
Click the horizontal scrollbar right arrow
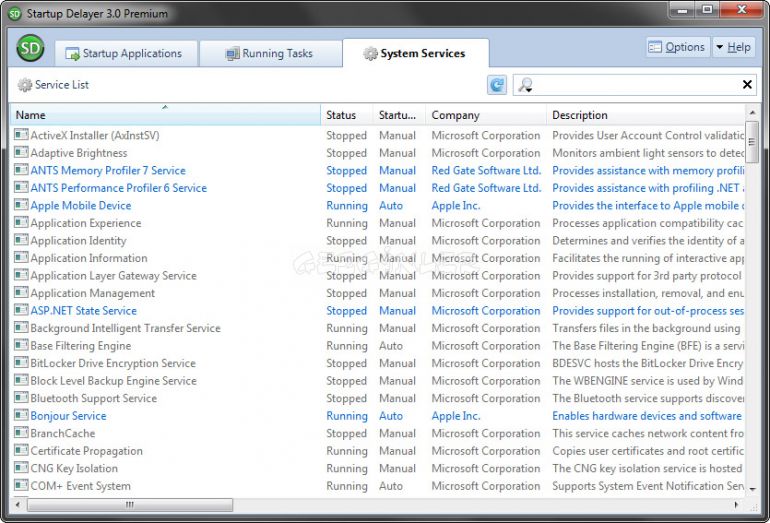736,504
